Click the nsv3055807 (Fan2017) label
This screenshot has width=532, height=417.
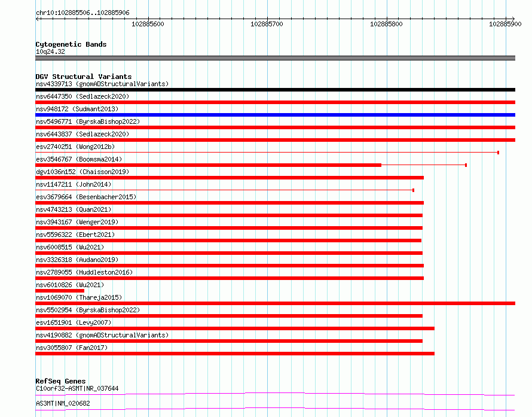tap(72, 348)
